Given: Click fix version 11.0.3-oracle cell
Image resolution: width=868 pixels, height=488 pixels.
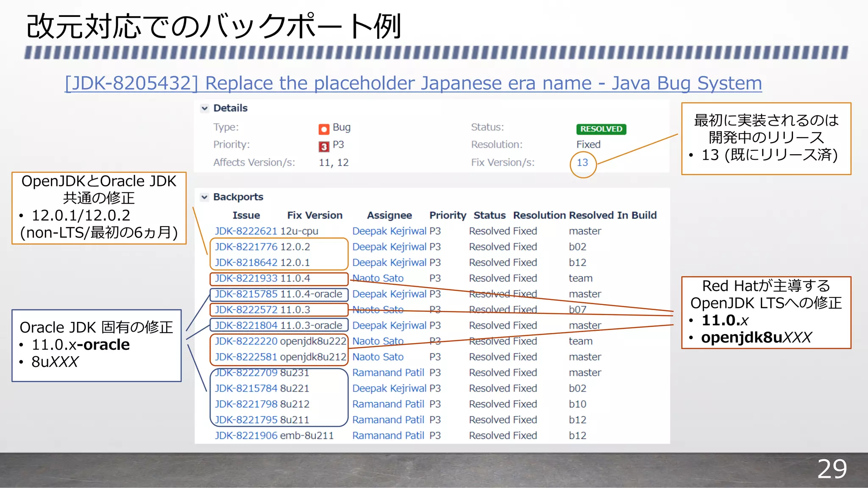Looking at the screenshot, I should 311,325.
